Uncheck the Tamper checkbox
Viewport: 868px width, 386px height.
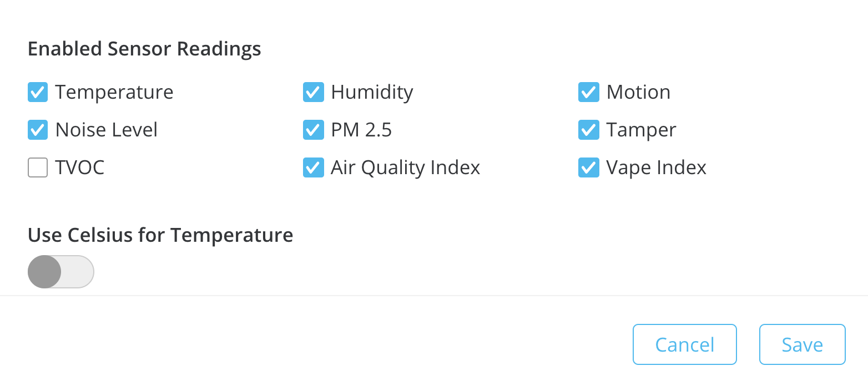pos(588,130)
